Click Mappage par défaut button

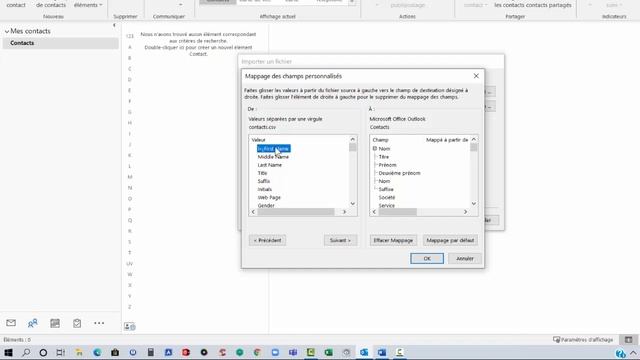[450, 240]
